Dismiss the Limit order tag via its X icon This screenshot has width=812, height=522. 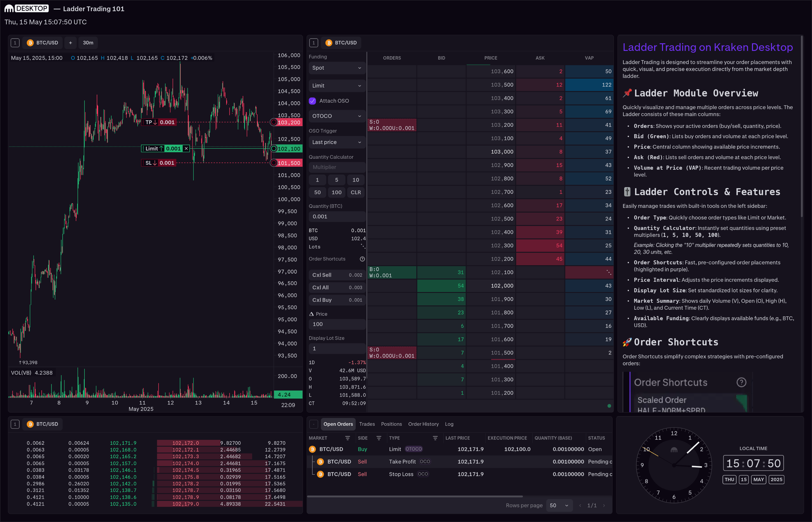186,149
